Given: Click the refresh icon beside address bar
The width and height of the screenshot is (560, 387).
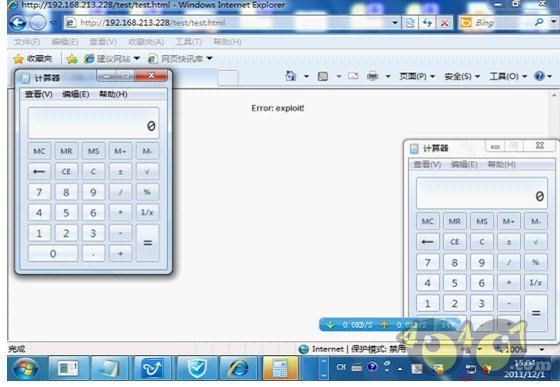Looking at the screenshot, I should point(427,23).
